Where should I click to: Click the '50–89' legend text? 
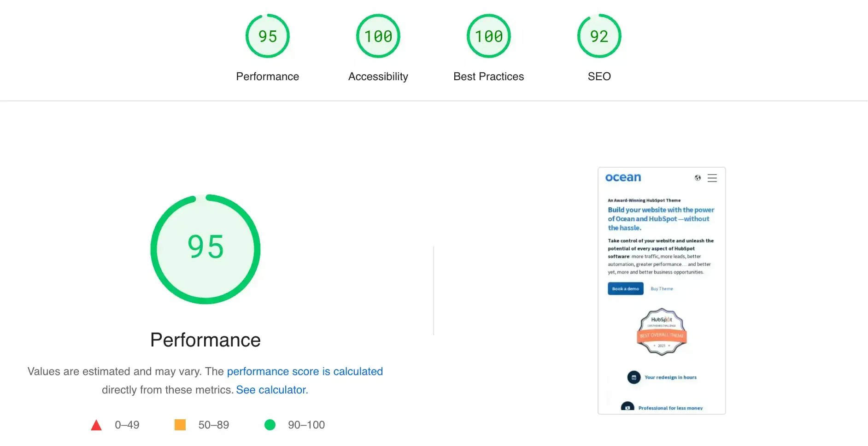(214, 425)
